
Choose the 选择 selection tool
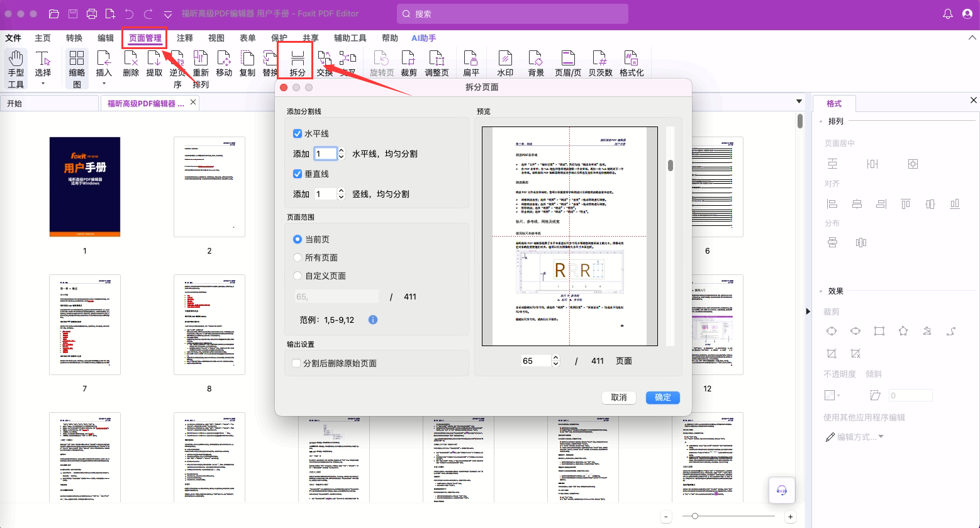(43, 65)
